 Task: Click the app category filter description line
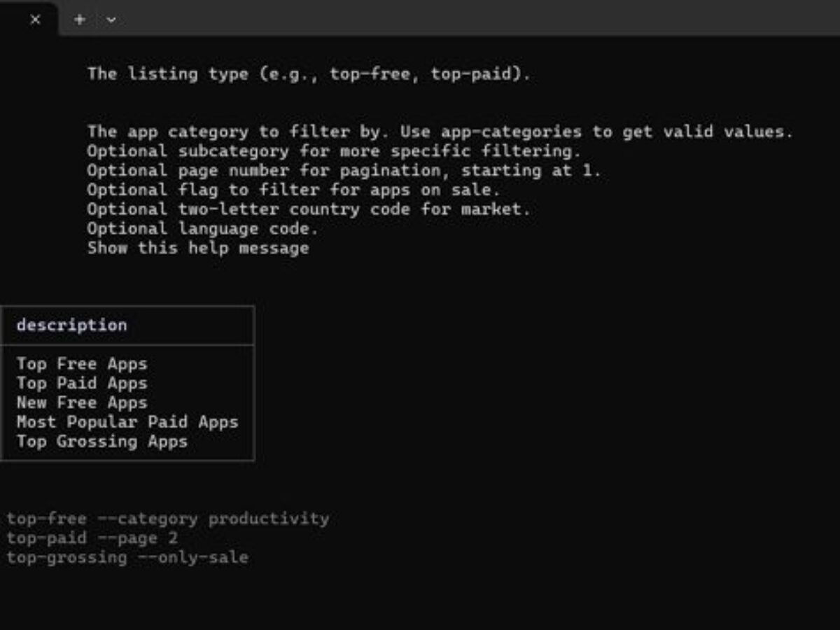click(440, 132)
